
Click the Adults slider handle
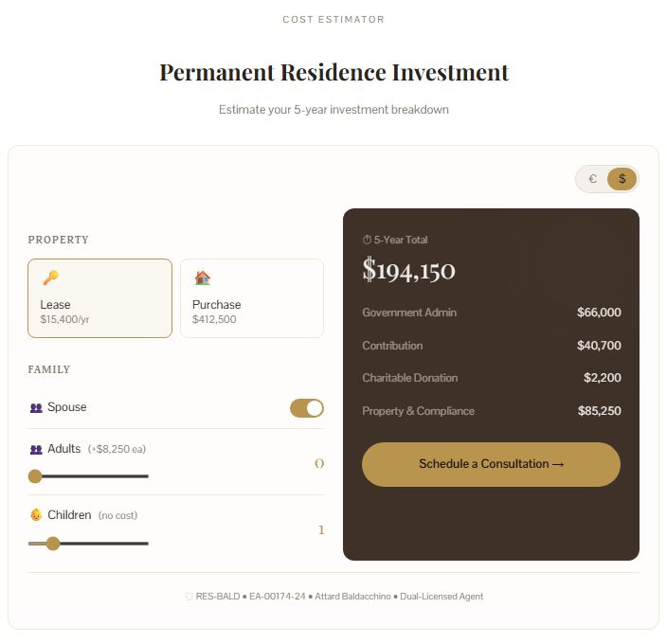35,476
